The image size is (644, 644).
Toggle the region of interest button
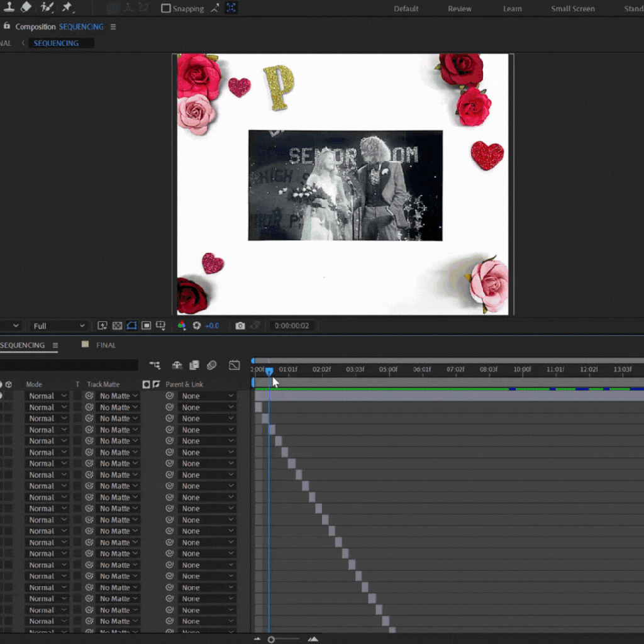146,326
